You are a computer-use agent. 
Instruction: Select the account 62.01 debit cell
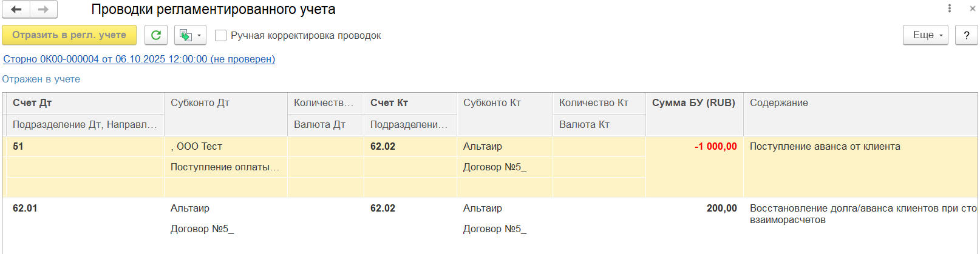(25, 209)
